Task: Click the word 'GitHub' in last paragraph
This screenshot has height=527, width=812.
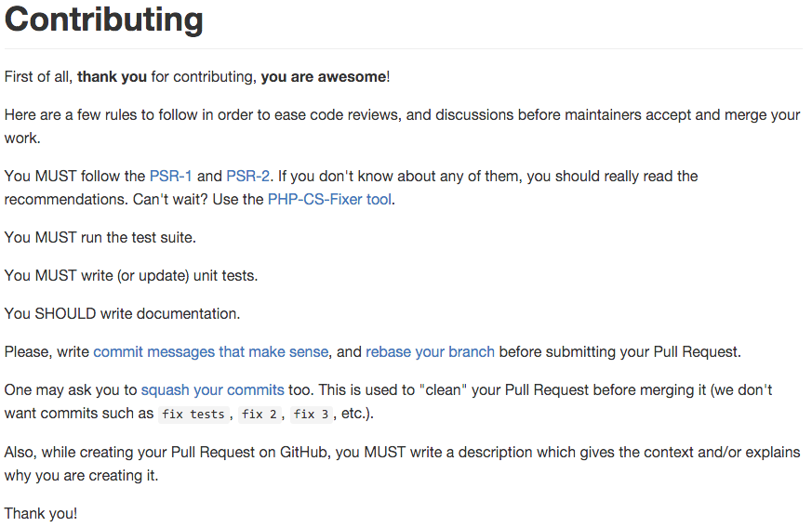Action: (303, 453)
